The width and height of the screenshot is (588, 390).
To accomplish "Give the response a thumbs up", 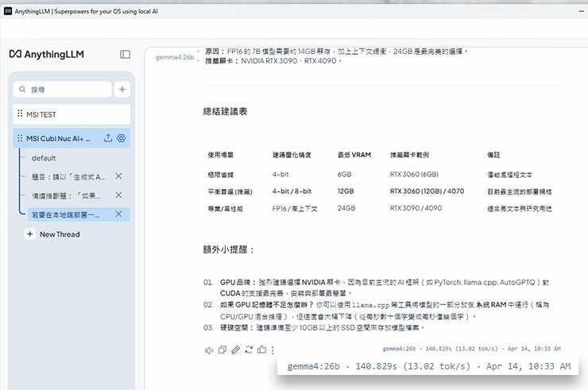I will point(261,349).
